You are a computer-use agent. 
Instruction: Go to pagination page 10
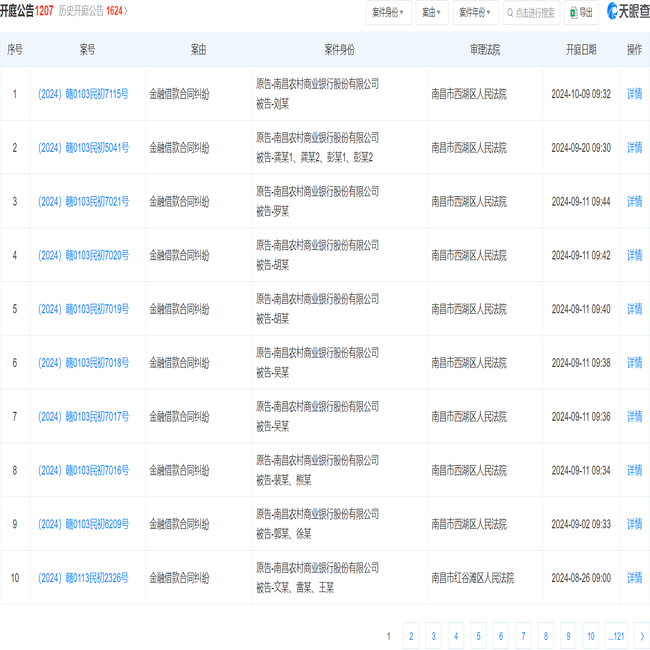click(590, 636)
